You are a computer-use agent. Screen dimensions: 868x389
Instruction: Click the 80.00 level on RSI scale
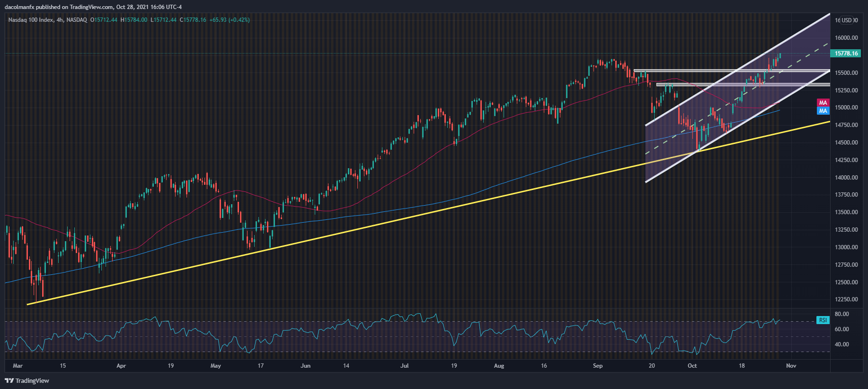pyautogui.click(x=841, y=314)
